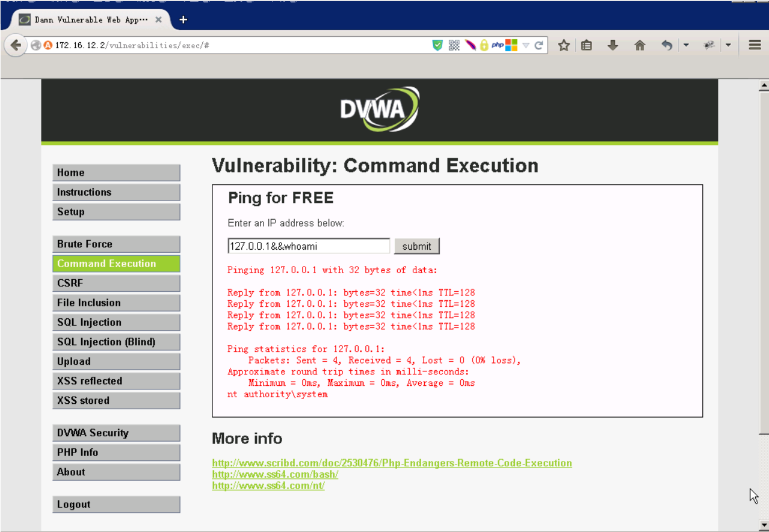The height and width of the screenshot is (532, 769).
Task: Open DVWA Security settings
Action: 116,433
